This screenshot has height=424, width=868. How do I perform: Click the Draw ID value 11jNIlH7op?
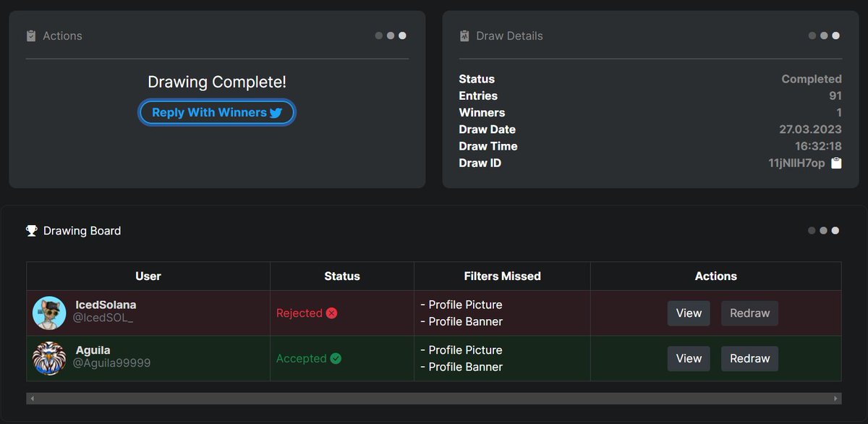click(x=796, y=163)
